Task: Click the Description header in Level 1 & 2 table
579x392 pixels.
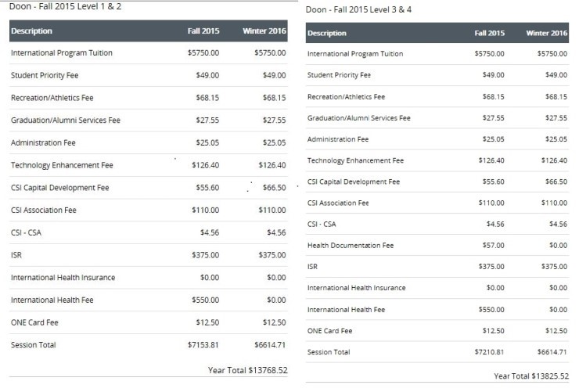Action: tap(31, 31)
